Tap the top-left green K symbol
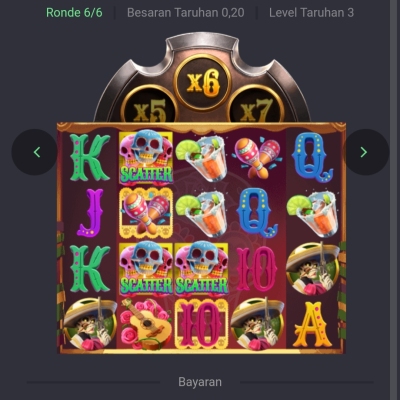The width and height of the screenshot is (400, 400). (x=90, y=157)
